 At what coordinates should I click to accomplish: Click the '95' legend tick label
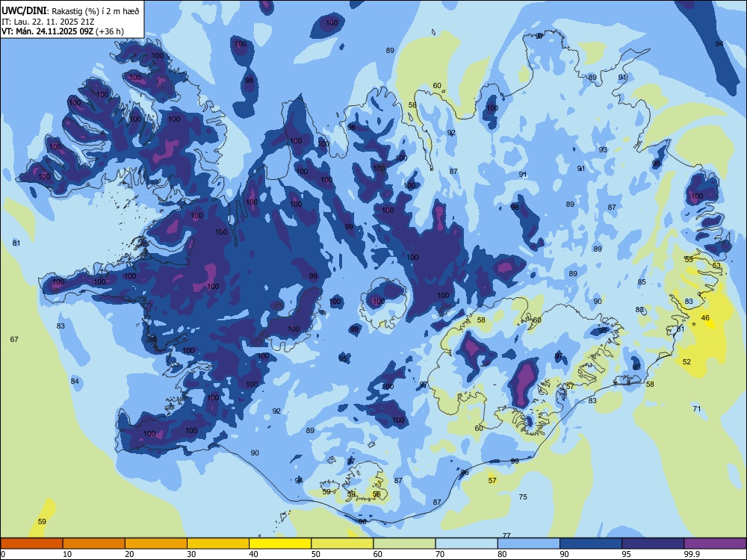[626, 554]
